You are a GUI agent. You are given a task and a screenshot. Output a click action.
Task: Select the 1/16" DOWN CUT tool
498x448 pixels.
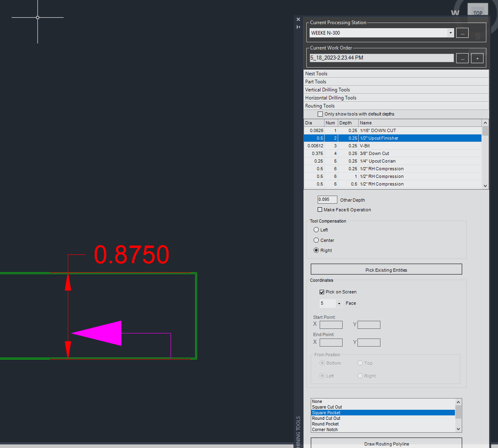393,130
